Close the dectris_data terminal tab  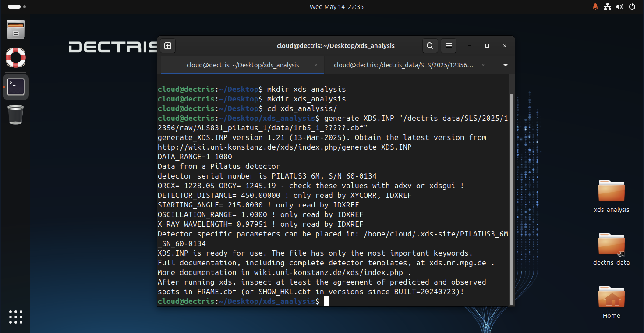(x=483, y=65)
